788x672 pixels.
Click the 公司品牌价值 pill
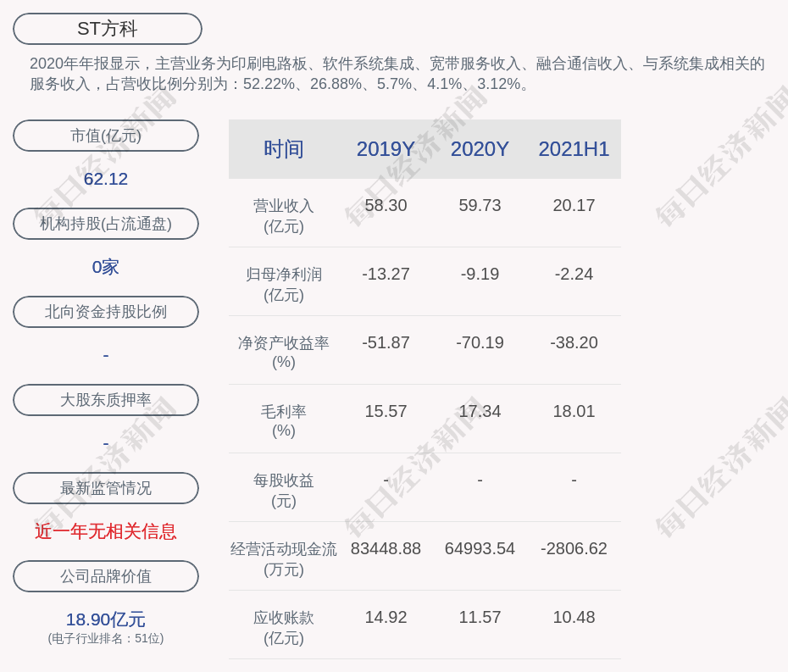[106, 576]
